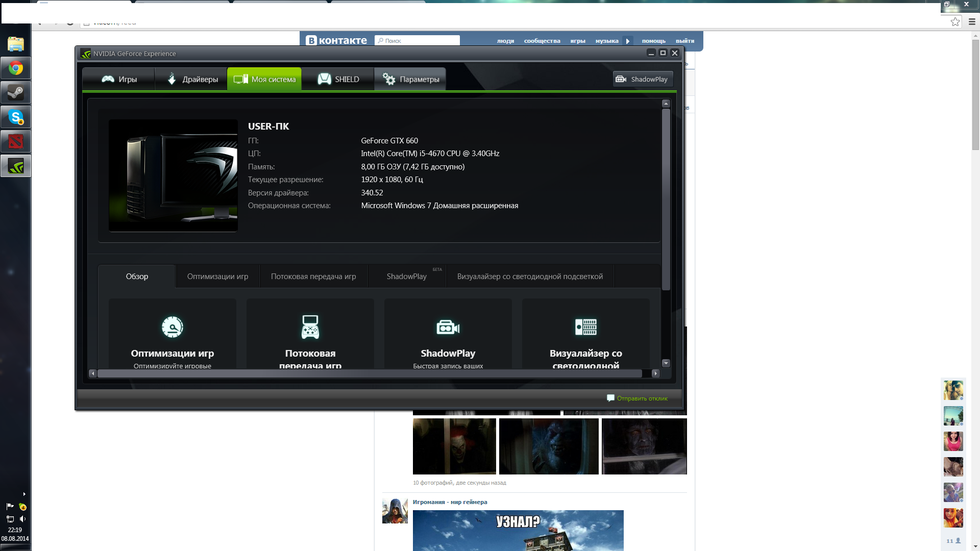Viewport: 980px width, 551px height.
Task: Click the volume speaker tray icon
Action: click(22, 519)
